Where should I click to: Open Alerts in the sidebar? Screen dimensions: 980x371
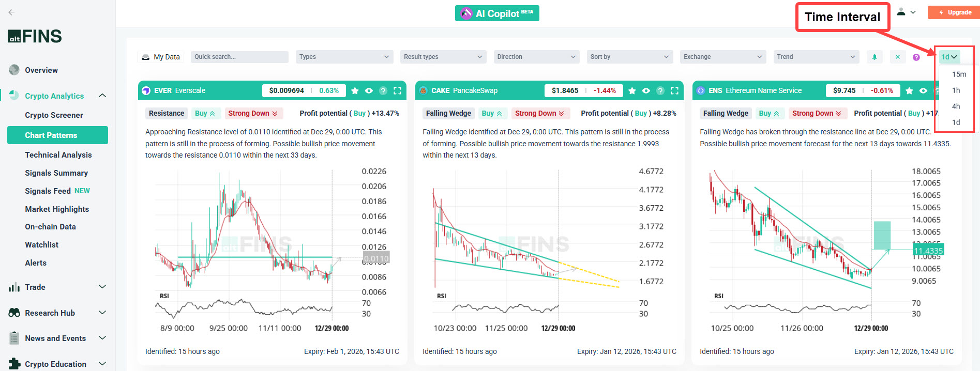36,263
